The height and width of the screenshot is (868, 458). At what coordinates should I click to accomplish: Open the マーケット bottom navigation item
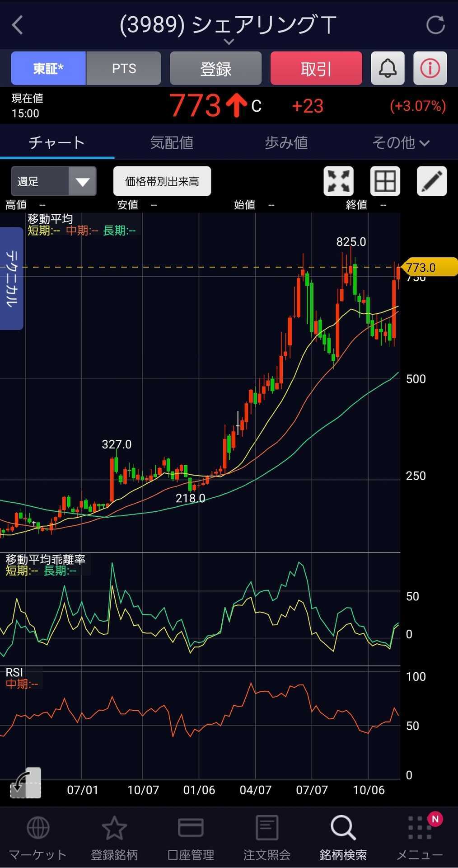coord(38,838)
